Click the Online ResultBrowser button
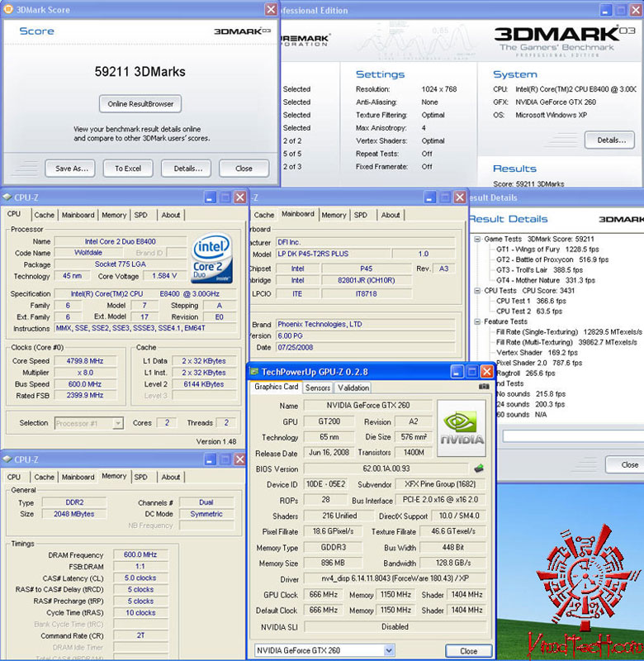This screenshot has height=661, width=644. (x=140, y=104)
